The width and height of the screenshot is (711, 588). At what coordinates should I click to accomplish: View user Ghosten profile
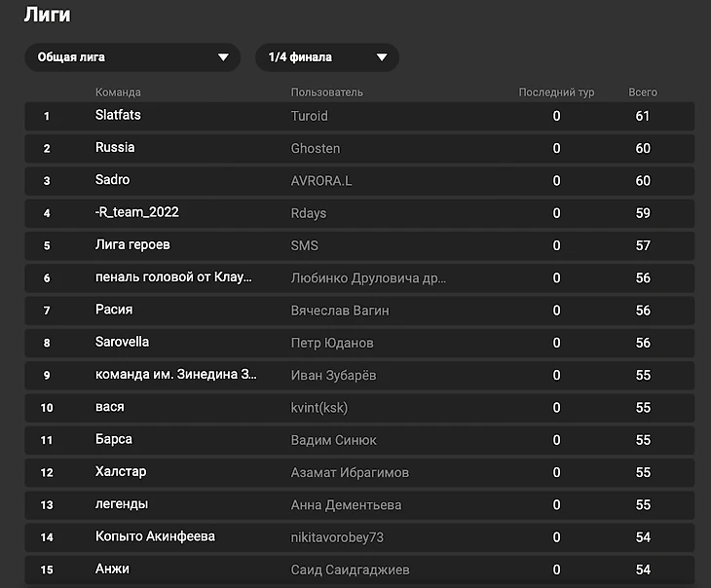[316, 148]
